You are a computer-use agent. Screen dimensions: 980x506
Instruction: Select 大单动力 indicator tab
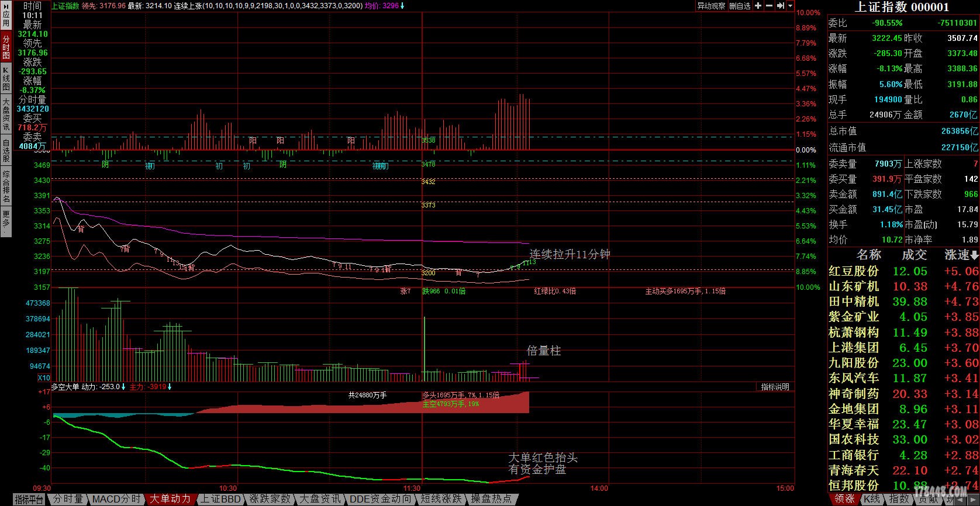[170, 499]
